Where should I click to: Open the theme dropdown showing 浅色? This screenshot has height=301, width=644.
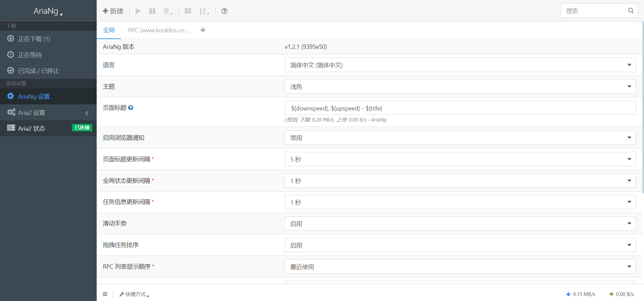pyautogui.click(x=460, y=87)
